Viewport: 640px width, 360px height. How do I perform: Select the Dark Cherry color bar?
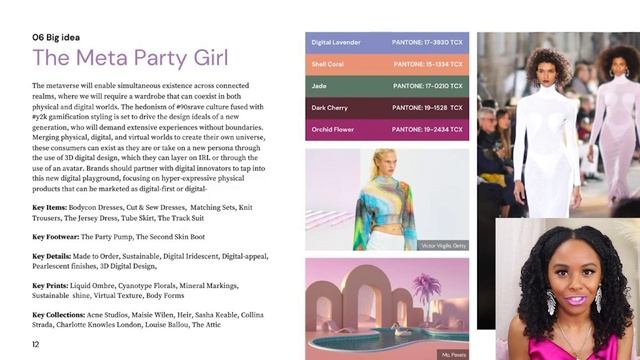pyautogui.click(x=387, y=108)
